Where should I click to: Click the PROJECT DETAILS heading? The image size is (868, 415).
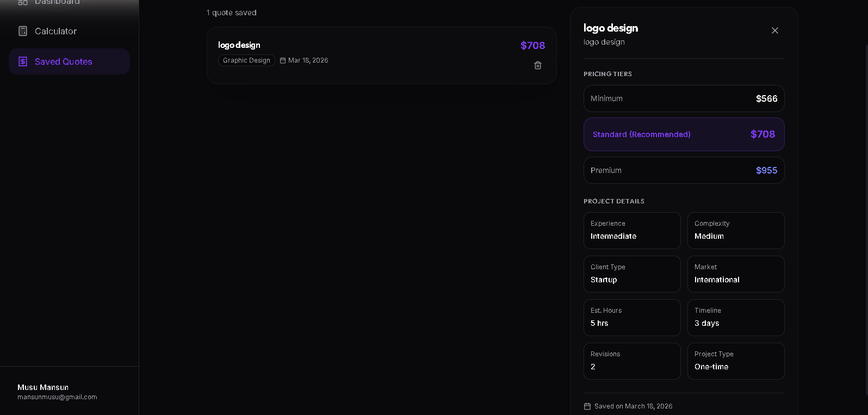click(614, 201)
